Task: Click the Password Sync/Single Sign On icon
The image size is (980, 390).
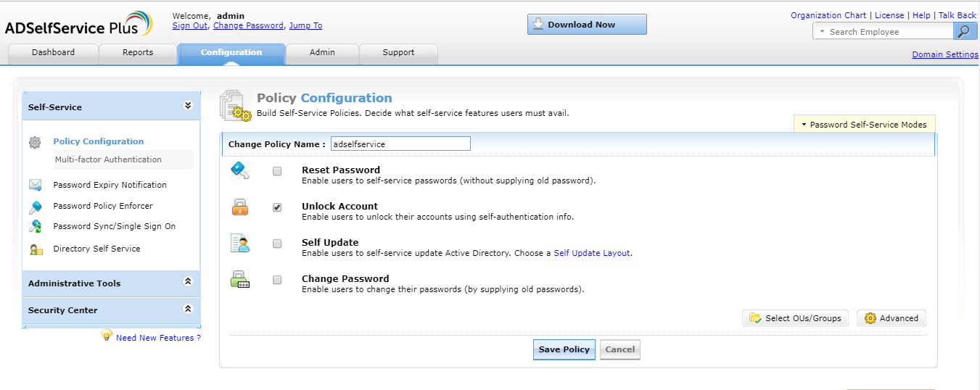Action: point(36,226)
